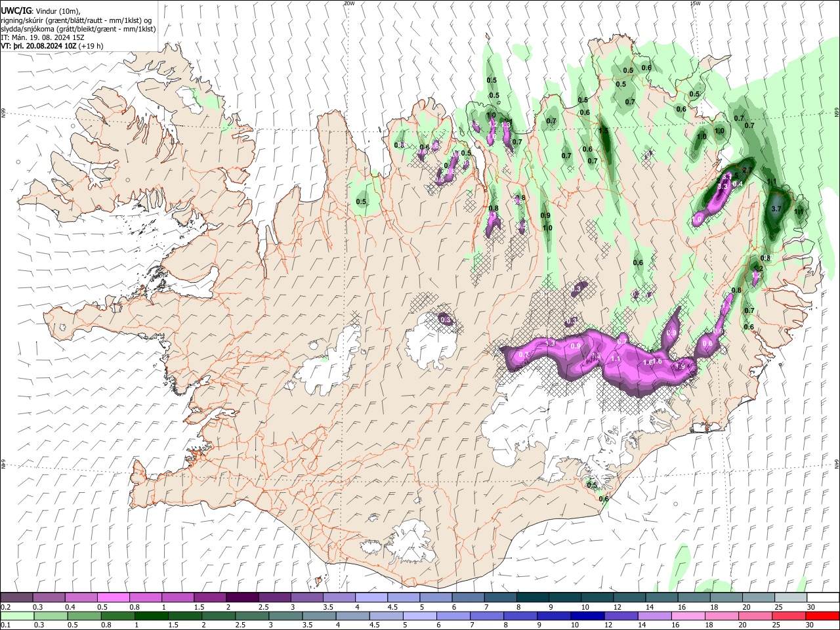
Task: Click the 15W longitude label
Action: [x=695, y=3]
